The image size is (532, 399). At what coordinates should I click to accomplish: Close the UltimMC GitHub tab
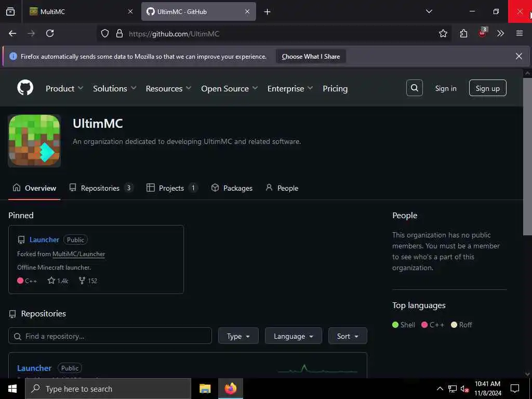tap(247, 11)
